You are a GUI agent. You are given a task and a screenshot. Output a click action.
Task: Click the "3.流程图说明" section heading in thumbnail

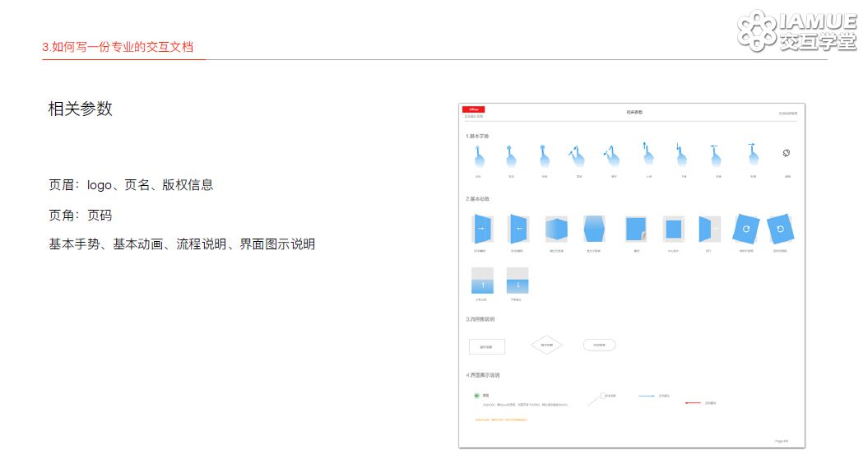(480, 319)
